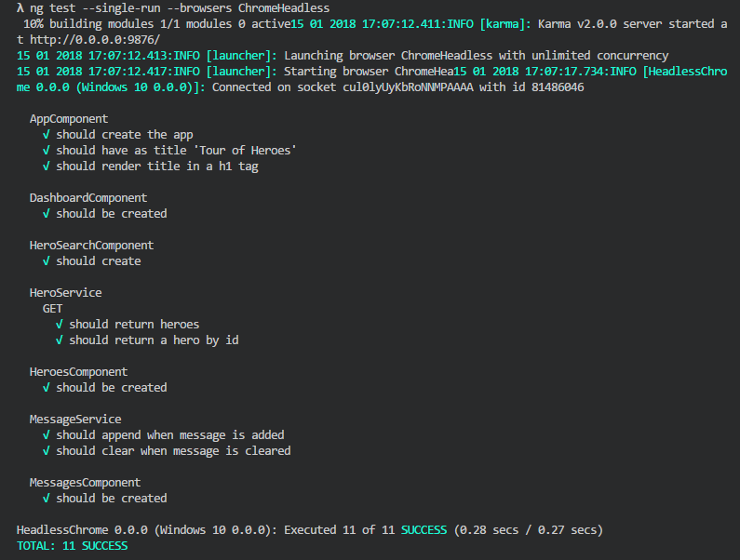740x560 pixels.
Task: Click checkmark before 'should return heroes'
Action: coord(60,325)
